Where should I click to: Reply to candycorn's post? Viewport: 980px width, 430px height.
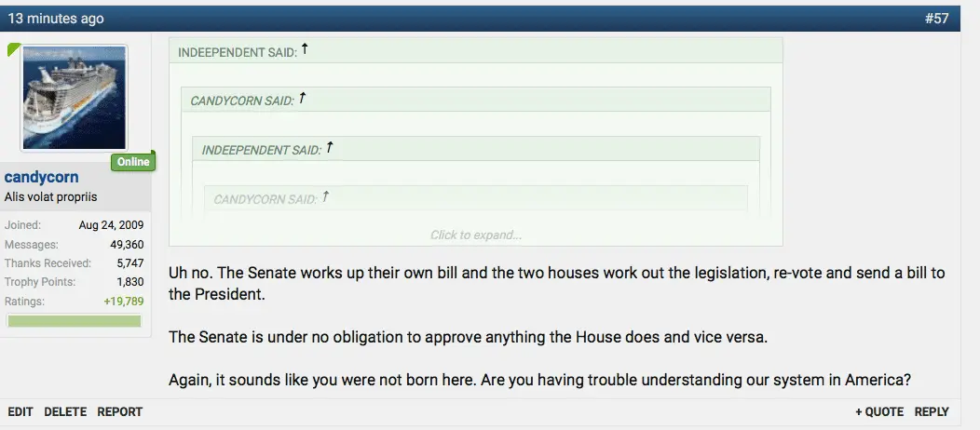(932, 411)
